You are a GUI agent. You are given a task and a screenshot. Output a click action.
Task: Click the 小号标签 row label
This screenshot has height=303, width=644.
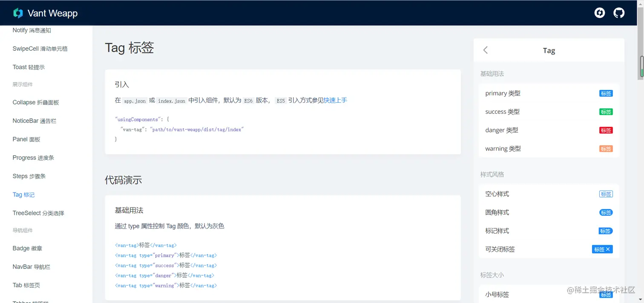click(497, 294)
